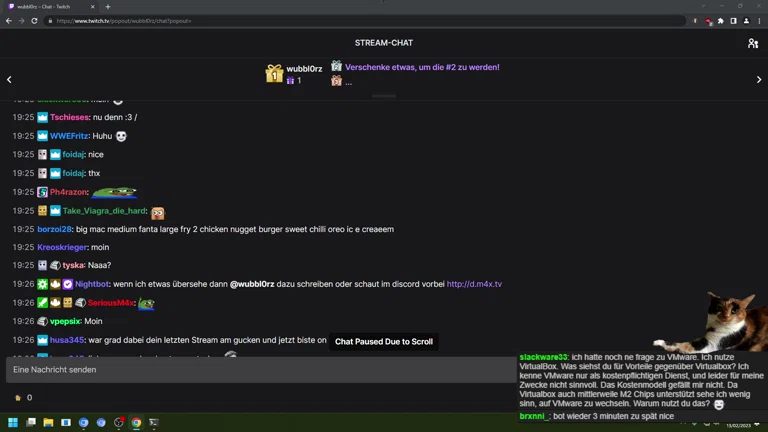Click the Eine Nachricht senden input field

(260, 370)
